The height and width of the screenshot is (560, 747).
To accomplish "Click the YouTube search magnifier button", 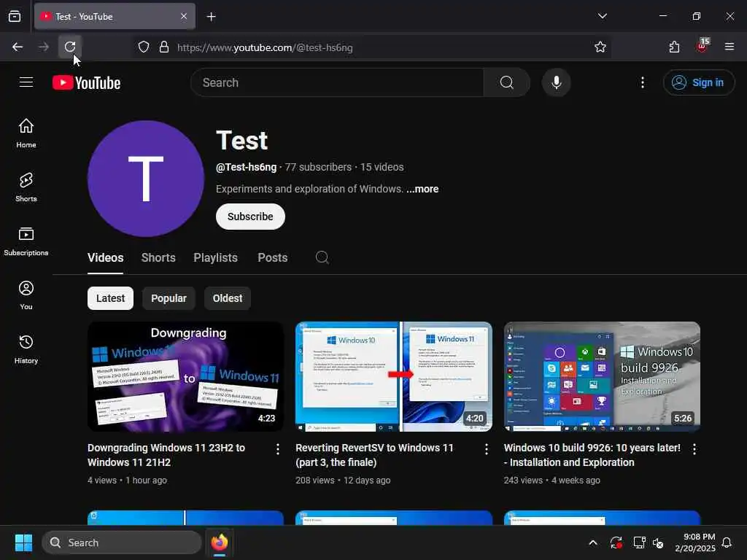I will 507,82.
